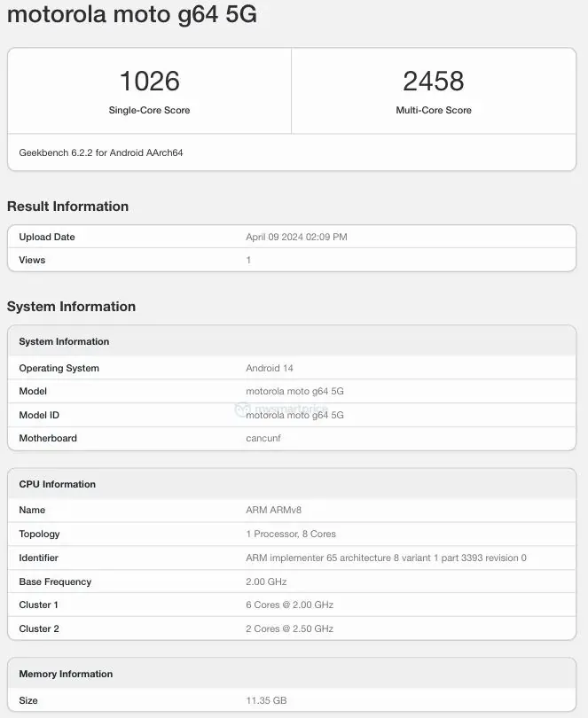Image resolution: width=588 pixels, height=718 pixels.
Task: Click the Model ID row label
Action: (39, 415)
